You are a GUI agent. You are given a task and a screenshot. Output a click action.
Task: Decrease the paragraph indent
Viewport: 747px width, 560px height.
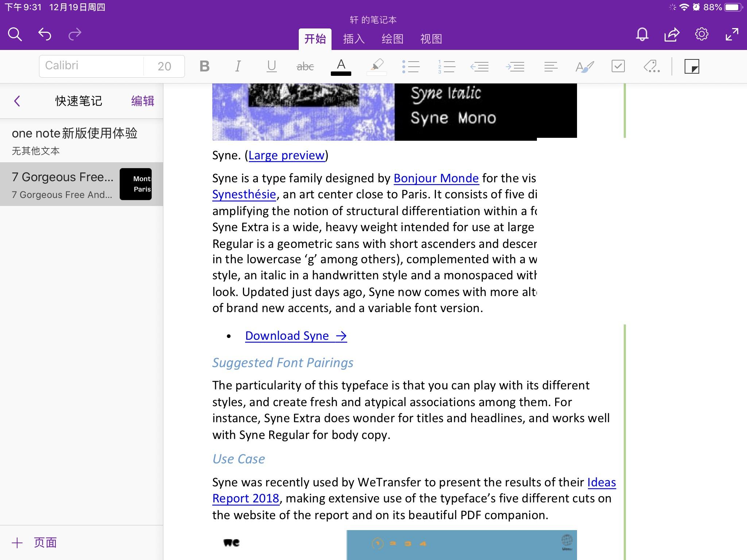click(479, 67)
